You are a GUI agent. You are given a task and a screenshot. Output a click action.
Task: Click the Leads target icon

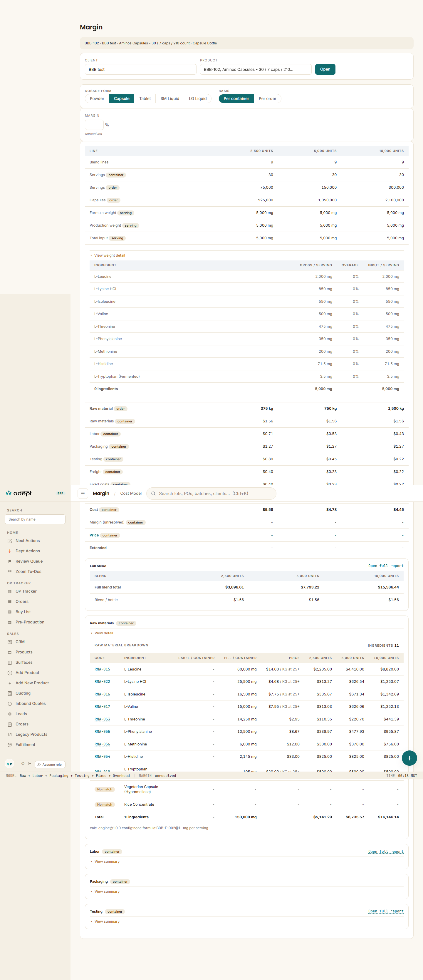[x=10, y=714]
